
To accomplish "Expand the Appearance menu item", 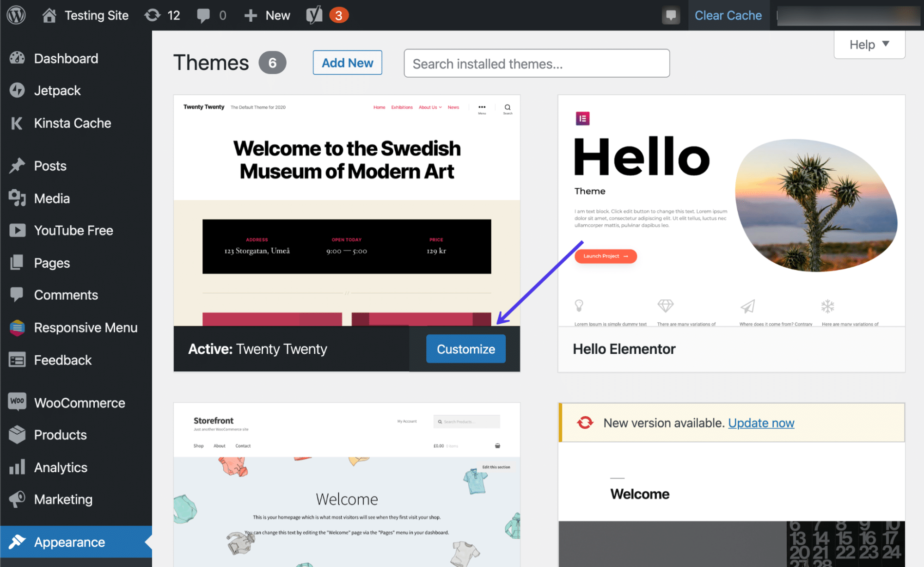I will click(70, 542).
